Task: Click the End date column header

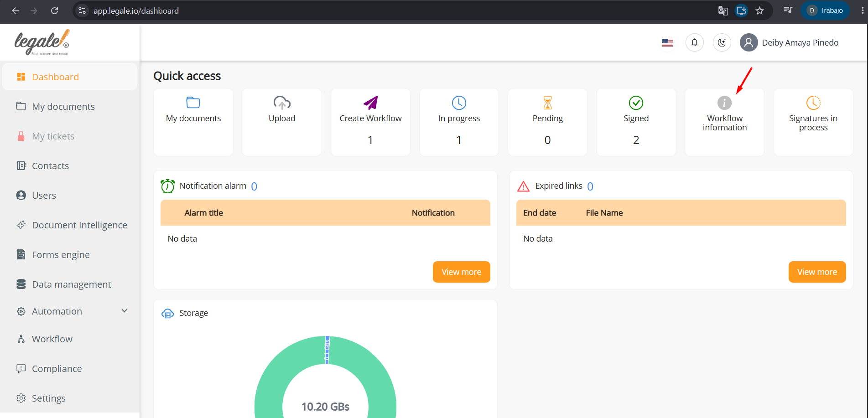Action: tap(540, 213)
